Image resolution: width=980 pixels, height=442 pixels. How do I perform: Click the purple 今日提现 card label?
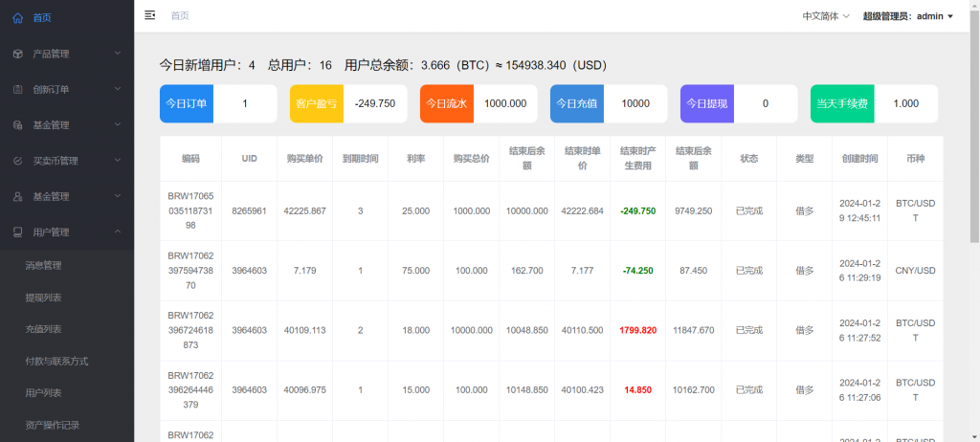pos(707,103)
